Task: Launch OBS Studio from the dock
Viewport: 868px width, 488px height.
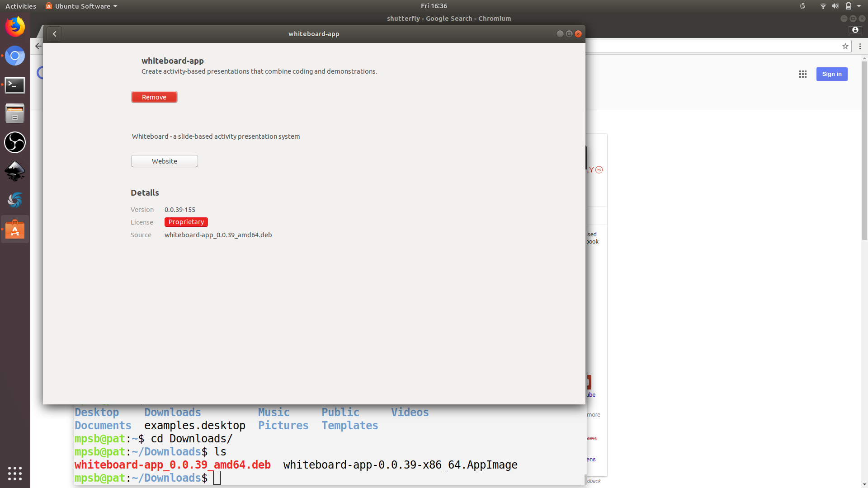Action: click(15, 143)
